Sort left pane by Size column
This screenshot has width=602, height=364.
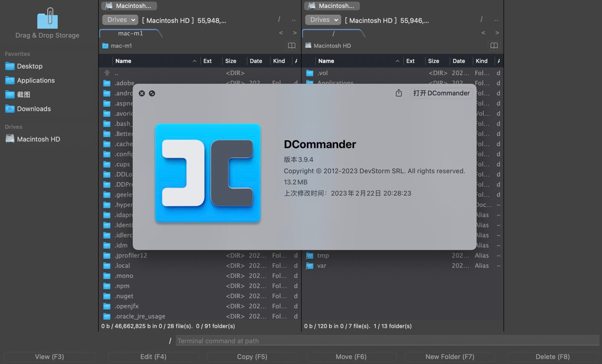pos(234,61)
